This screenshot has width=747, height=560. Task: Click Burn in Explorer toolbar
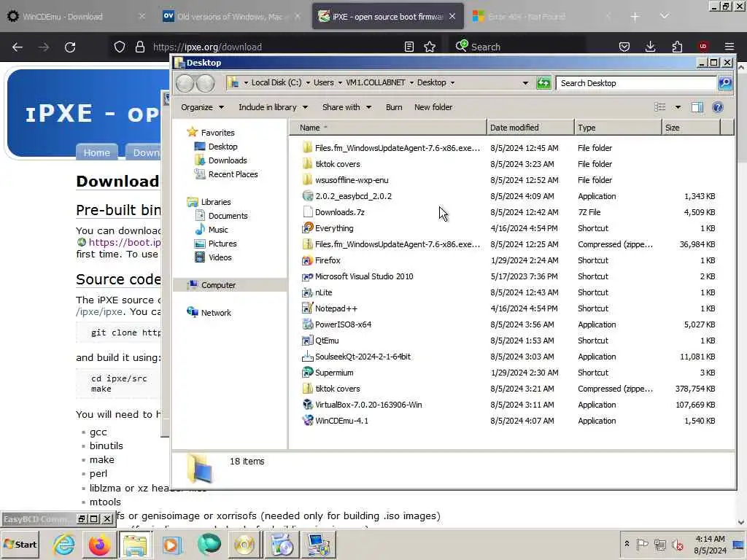point(394,107)
